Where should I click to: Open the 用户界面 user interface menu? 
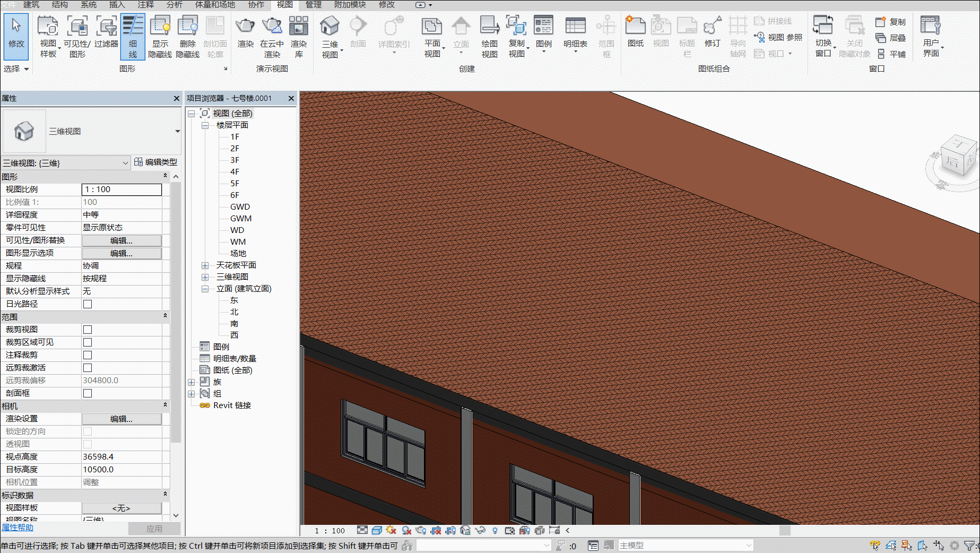pos(931,36)
